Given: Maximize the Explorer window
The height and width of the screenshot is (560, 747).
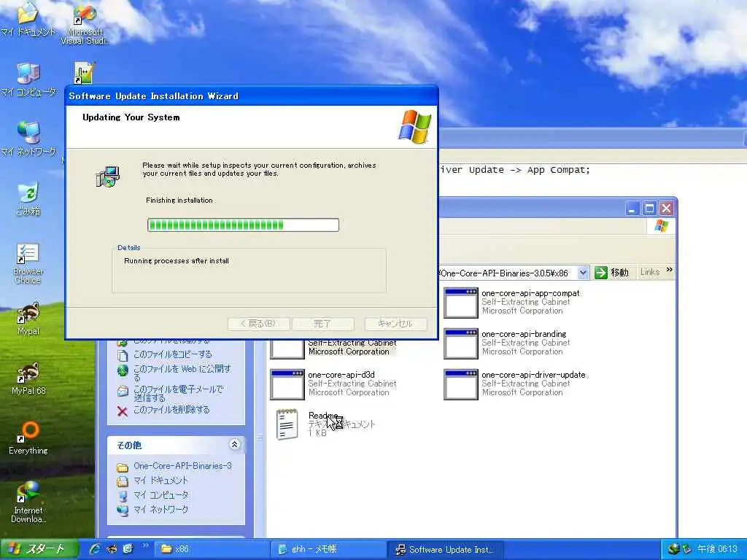Looking at the screenshot, I should 649,209.
